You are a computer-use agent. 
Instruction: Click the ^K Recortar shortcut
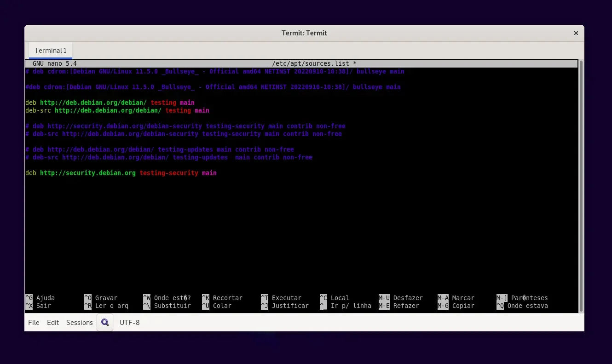tap(222, 298)
